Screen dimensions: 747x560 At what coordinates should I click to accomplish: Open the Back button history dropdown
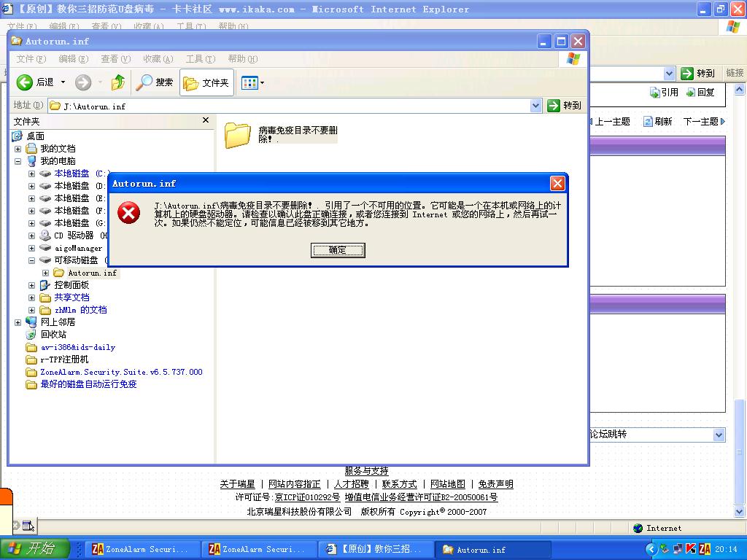coord(63,82)
